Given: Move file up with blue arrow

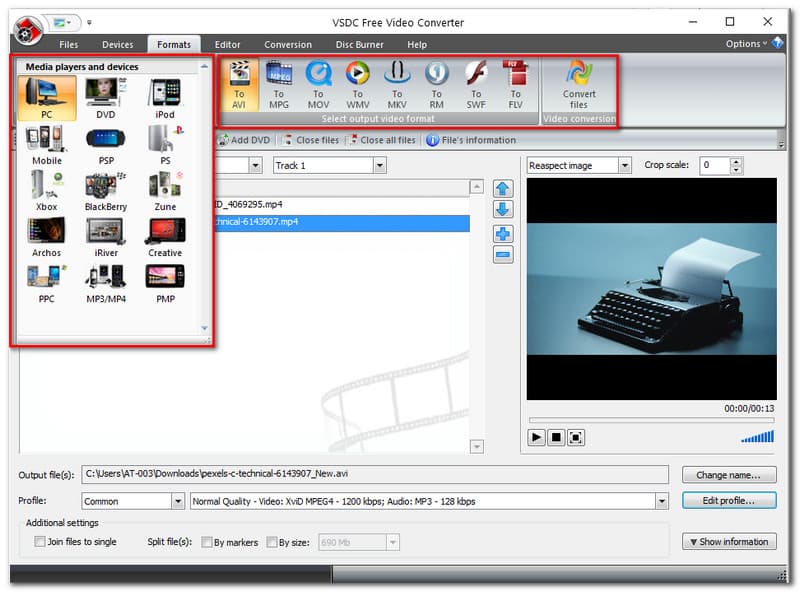Looking at the screenshot, I should (x=503, y=189).
